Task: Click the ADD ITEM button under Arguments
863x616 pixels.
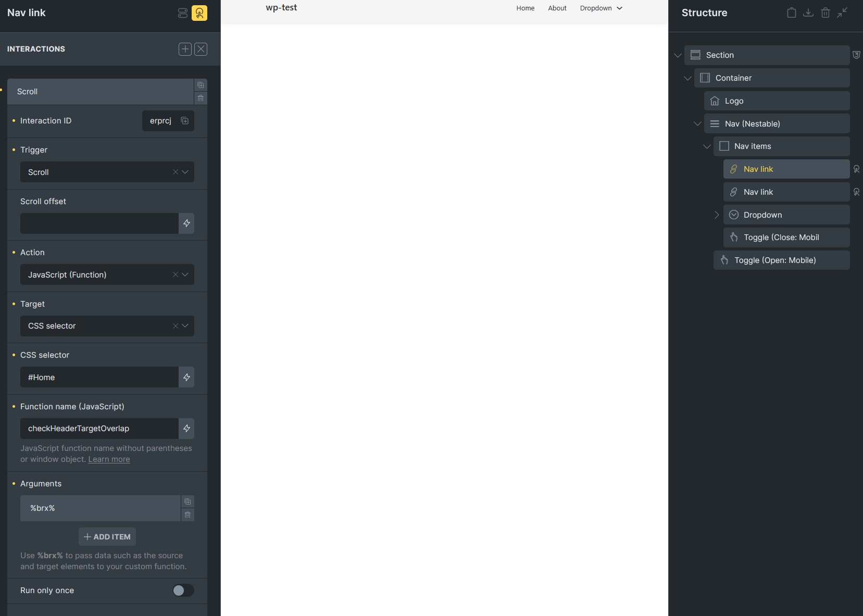Action: point(107,537)
